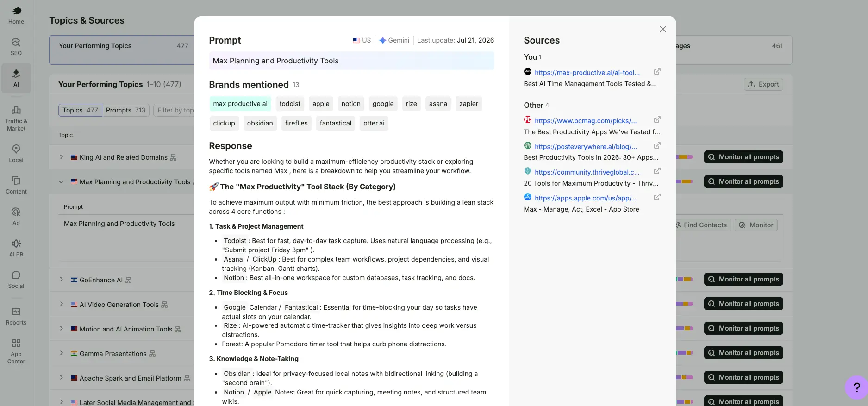Click subtopics icon next to King AI and Related Domains
Screen dimensions: 868x406
(173, 157)
